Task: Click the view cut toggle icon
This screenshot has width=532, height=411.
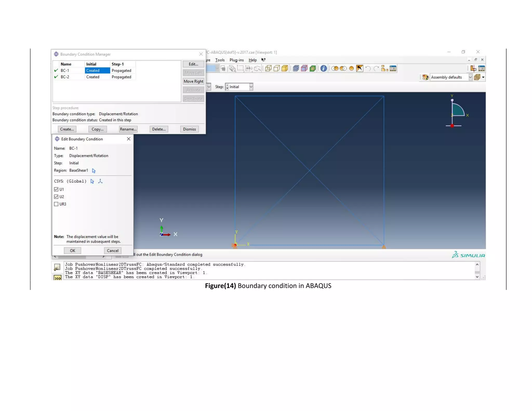Action: click(x=473, y=69)
